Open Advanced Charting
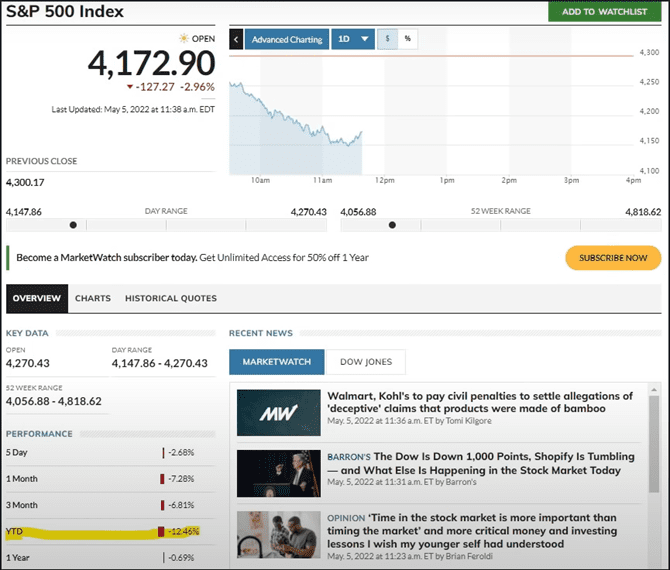Viewport: 670px width, 570px height. [x=287, y=39]
